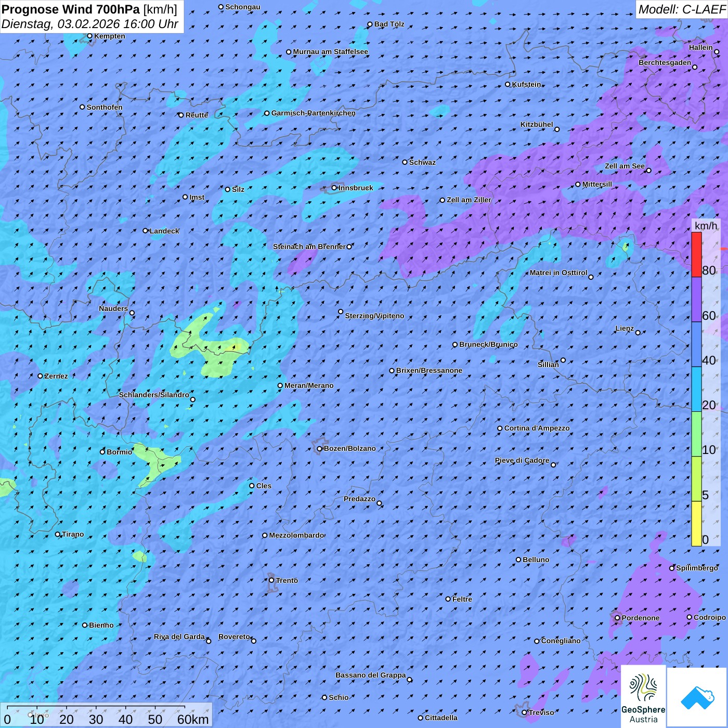Image resolution: width=728 pixels, height=728 pixels.
Task: Click the Trento city label
Action: tap(287, 580)
